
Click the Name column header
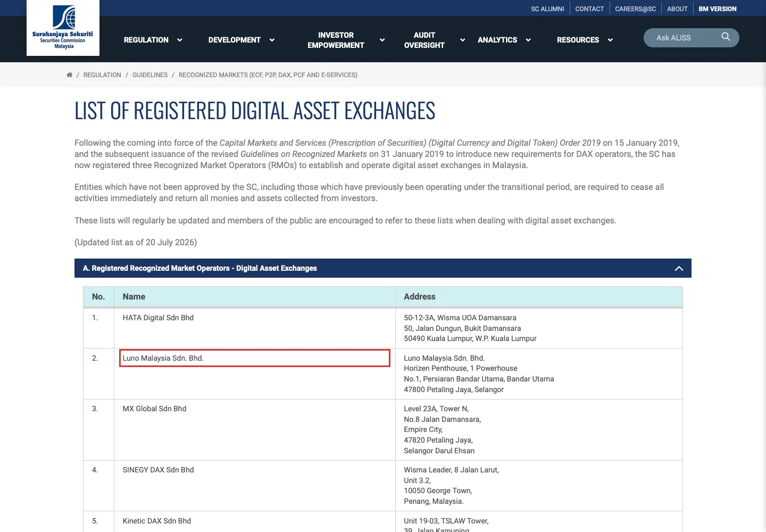[x=255, y=297]
